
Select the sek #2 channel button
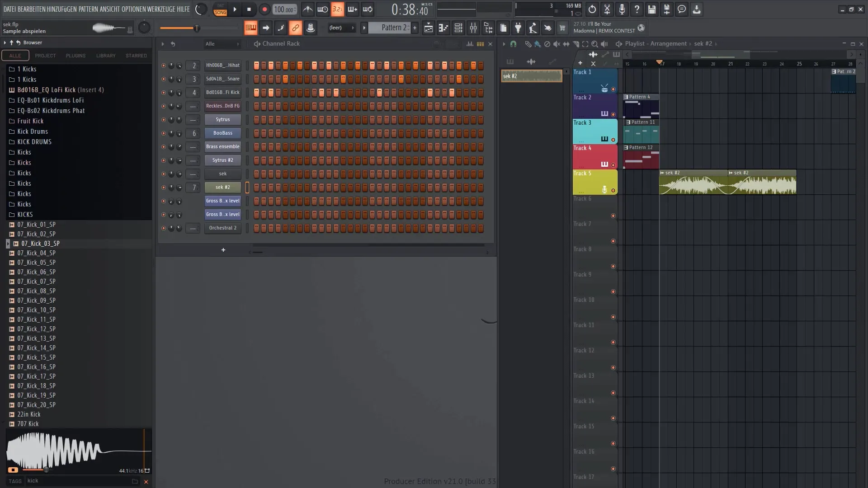click(222, 188)
